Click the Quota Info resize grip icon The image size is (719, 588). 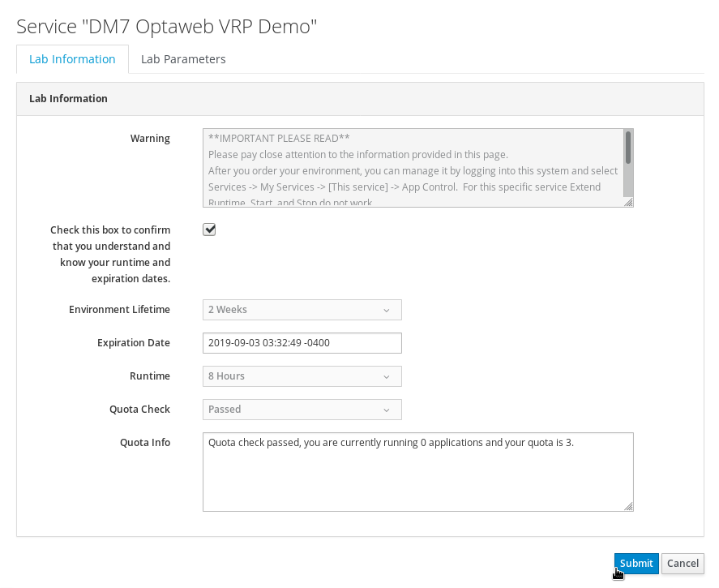[x=628, y=506]
